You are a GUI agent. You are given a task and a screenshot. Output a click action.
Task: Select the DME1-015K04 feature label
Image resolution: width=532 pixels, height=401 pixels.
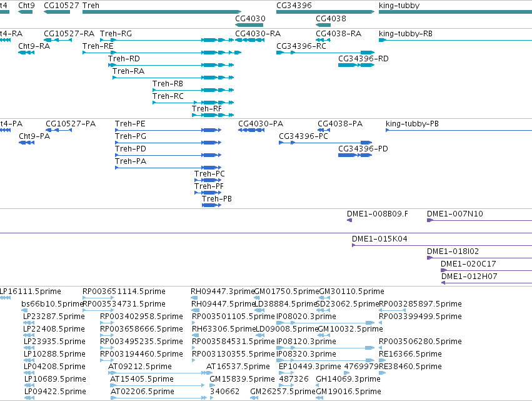pos(379,239)
